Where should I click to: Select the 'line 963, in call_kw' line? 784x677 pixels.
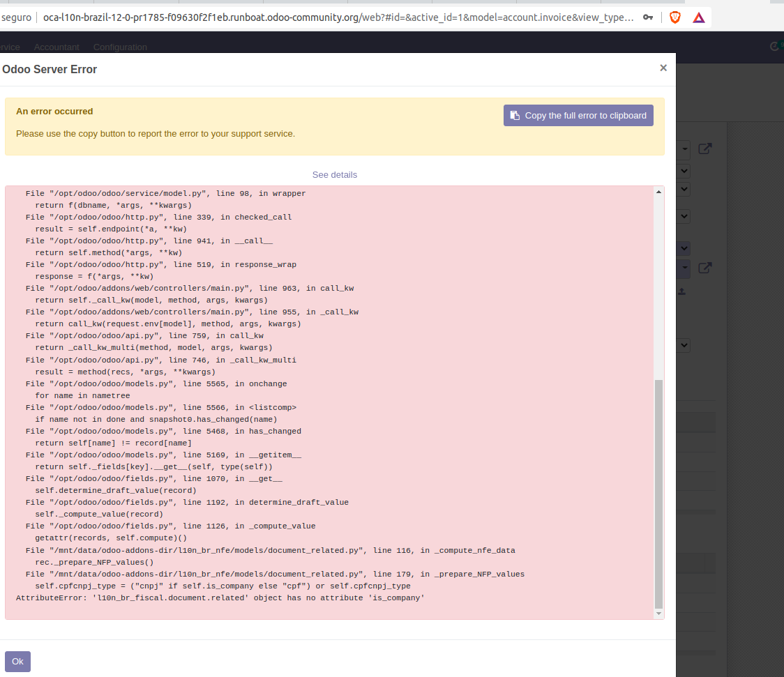pos(190,288)
